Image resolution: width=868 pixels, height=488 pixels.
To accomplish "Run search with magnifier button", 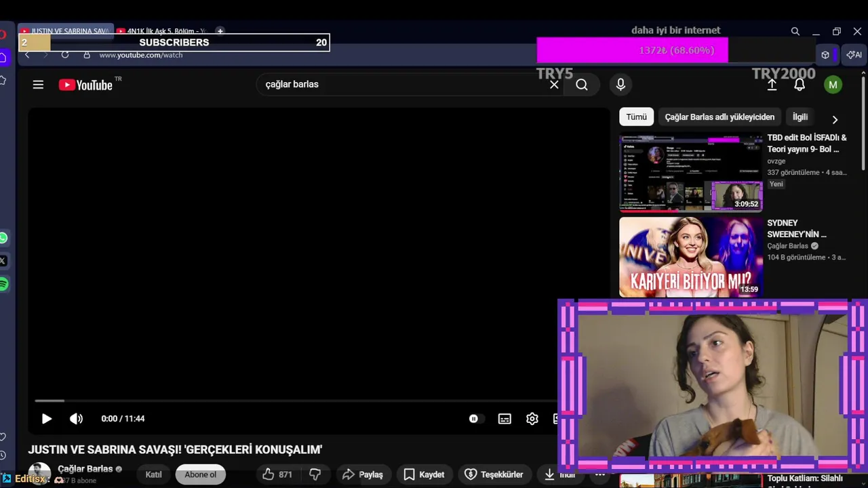I will pos(582,85).
